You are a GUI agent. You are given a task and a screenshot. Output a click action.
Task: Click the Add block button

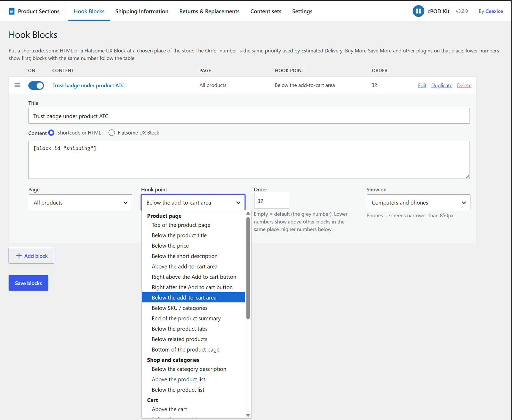[31, 256]
